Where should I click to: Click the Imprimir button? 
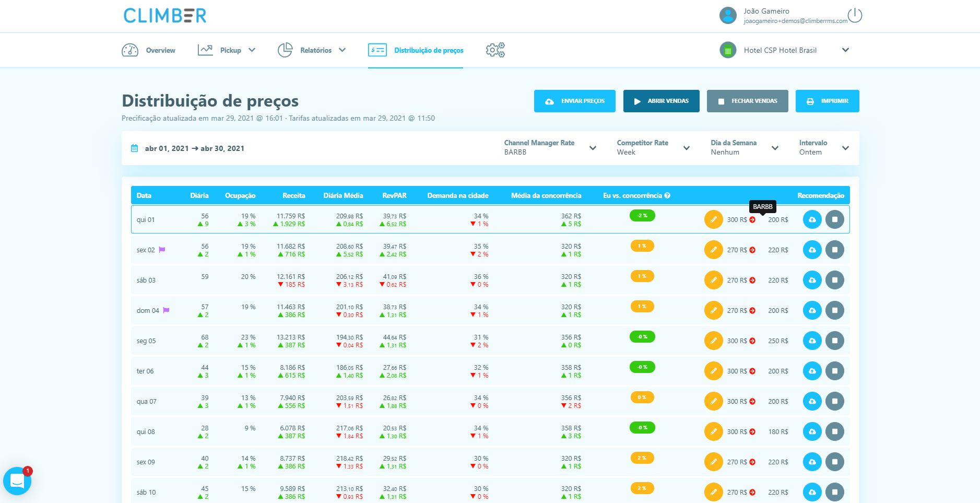pyautogui.click(x=827, y=101)
